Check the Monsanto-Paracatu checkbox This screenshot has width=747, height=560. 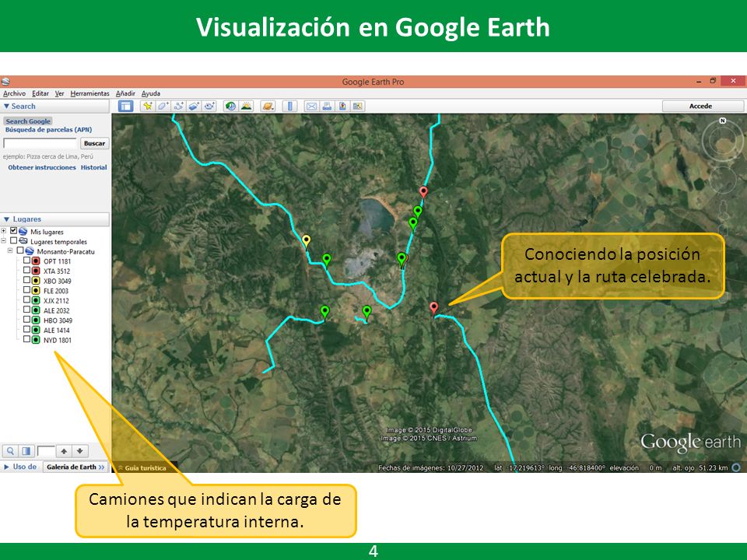click(x=20, y=250)
